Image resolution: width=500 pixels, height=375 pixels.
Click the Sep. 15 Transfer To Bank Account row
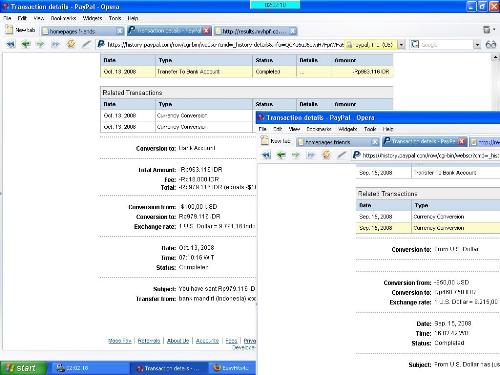[428, 173]
